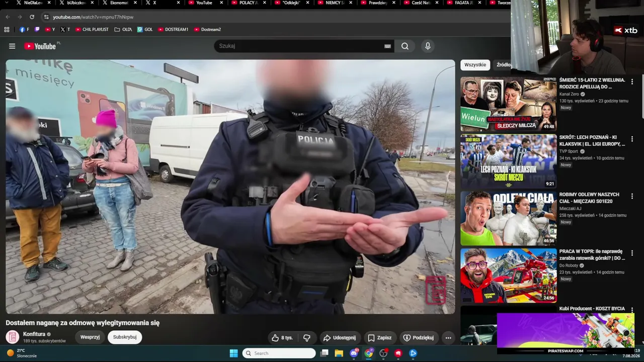Click the pink Konfitura watermark in video
Image resolution: width=644 pixels, height=362 pixels.
point(435,290)
